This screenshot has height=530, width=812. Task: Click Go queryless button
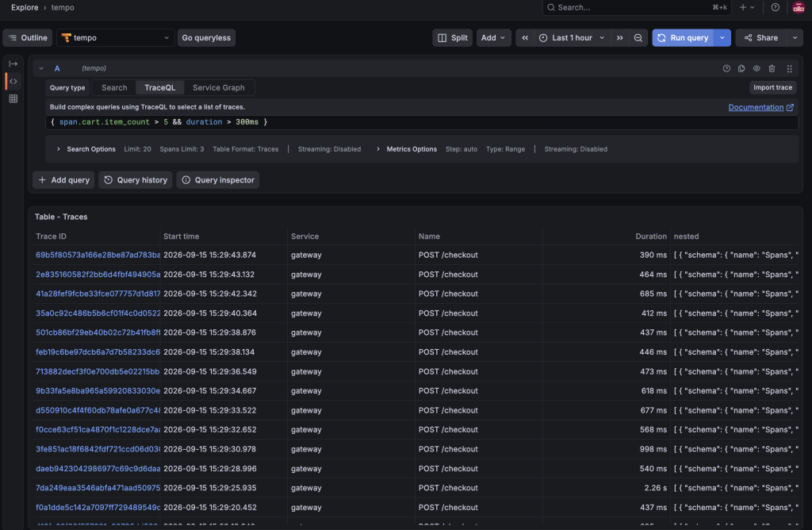[x=206, y=38]
